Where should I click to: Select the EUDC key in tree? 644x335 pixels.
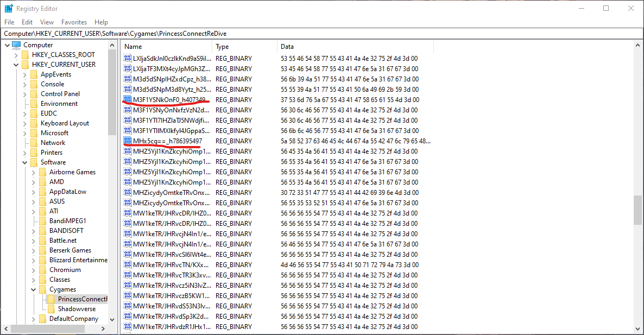point(48,113)
